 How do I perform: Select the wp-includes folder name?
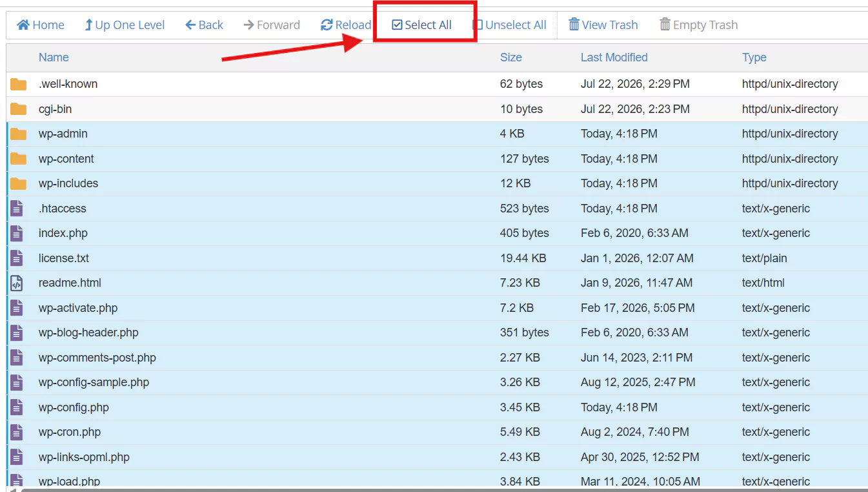(x=68, y=183)
